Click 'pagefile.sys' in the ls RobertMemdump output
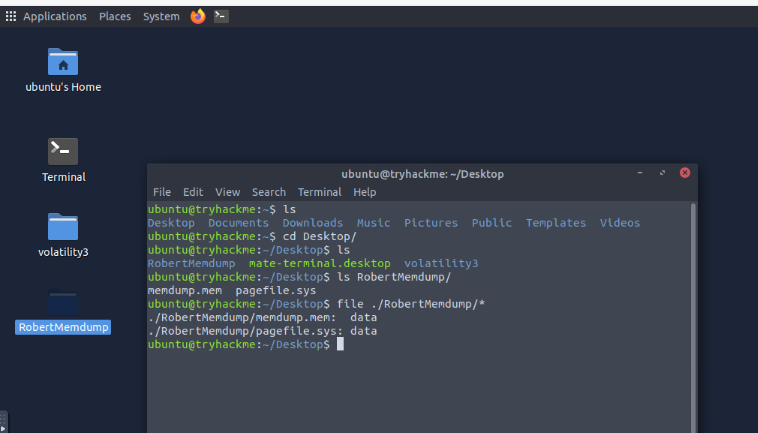Viewport: 758px width, 433px height. pyautogui.click(x=276, y=290)
